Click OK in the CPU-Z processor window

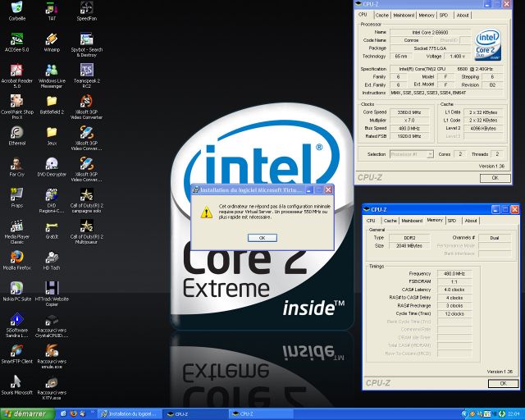coord(495,178)
